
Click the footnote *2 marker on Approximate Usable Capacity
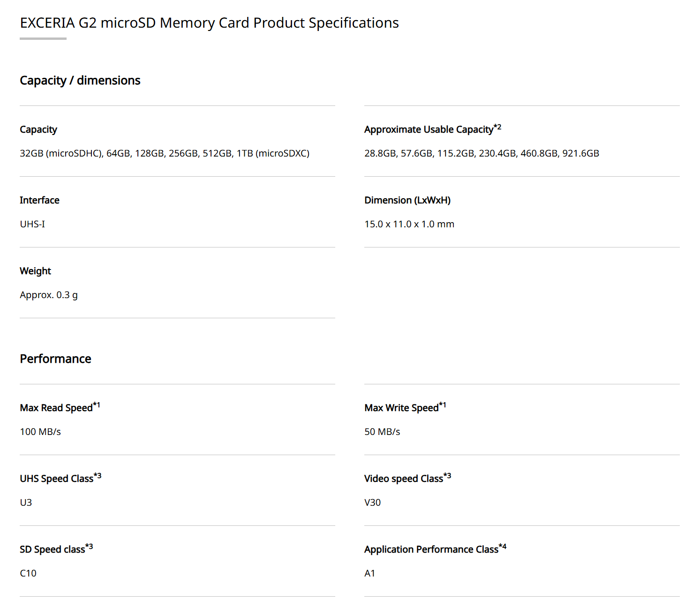point(497,127)
